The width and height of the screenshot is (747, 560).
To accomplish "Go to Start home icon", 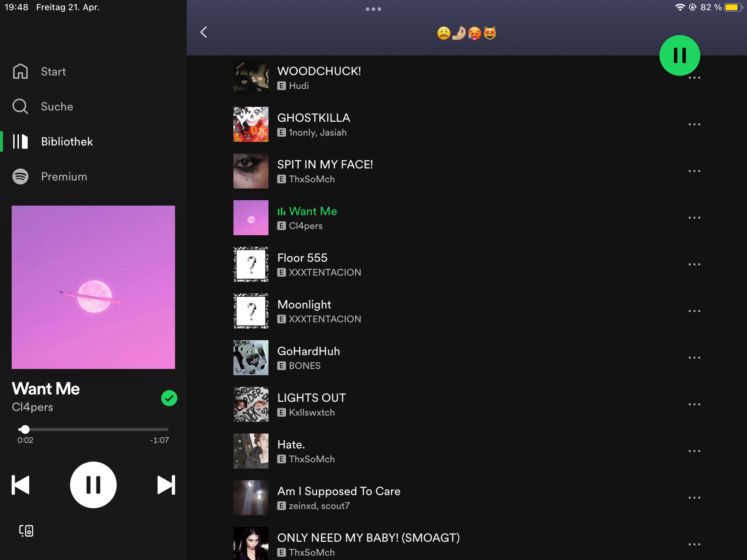I will point(20,72).
